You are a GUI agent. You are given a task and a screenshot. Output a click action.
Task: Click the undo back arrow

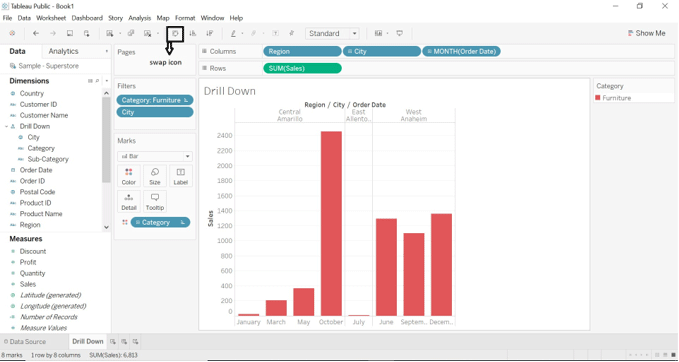[x=36, y=33]
